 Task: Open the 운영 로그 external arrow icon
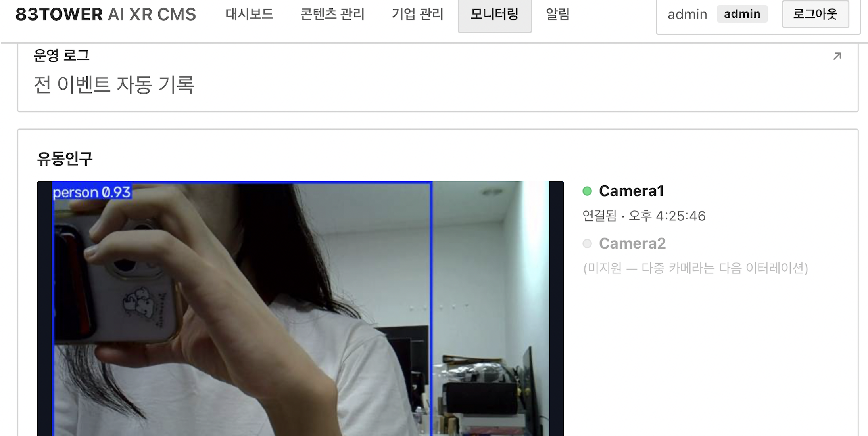point(837,56)
